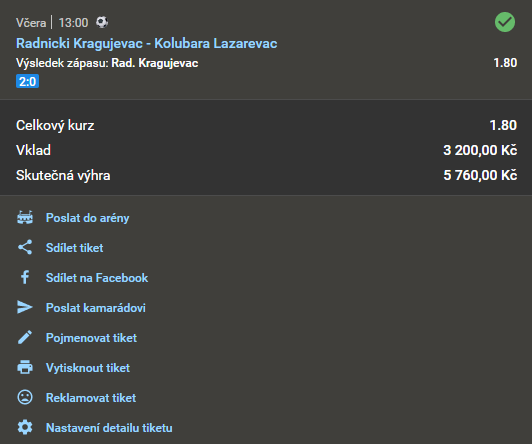Open Nastavení detailu tiketu
The image size is (532, 444).
tap(109, 428)
